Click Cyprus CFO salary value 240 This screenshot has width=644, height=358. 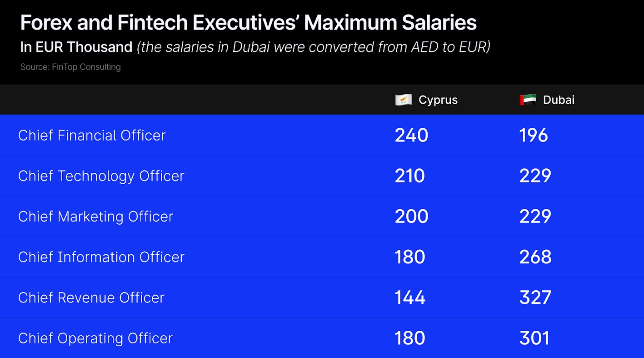tap(411, 136)
